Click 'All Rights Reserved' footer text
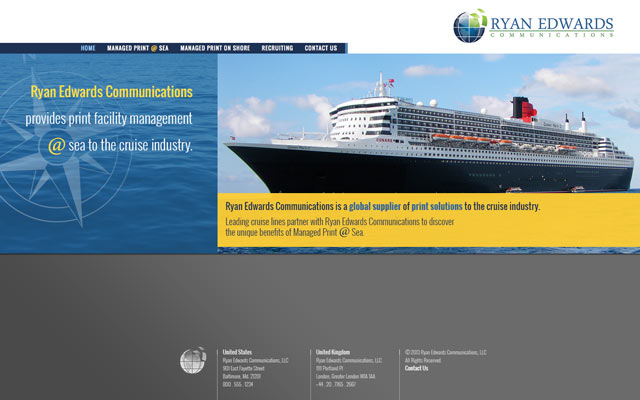Viewport: 640px width, 400px height. tap(423, 360)
